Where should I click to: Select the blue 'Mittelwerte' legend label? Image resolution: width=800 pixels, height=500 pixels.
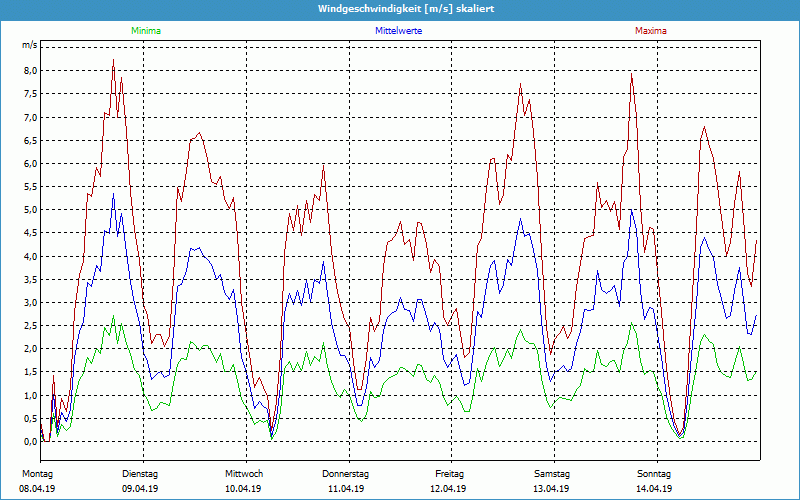pos(398,31)
